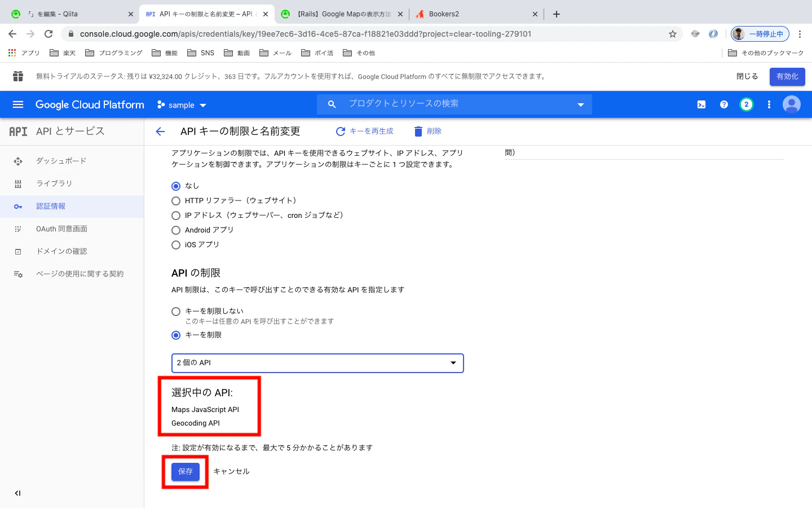The height and width of the screenshot is (508, 812).
Task: Switch to the Bookers2 browser tab
Action: coord(477,14)
